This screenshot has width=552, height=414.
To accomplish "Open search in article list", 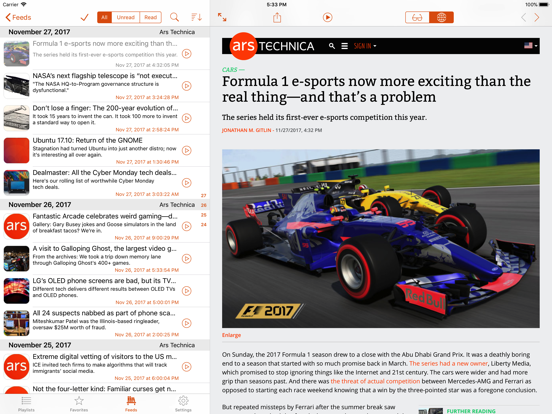I will (x=174, y=17).
